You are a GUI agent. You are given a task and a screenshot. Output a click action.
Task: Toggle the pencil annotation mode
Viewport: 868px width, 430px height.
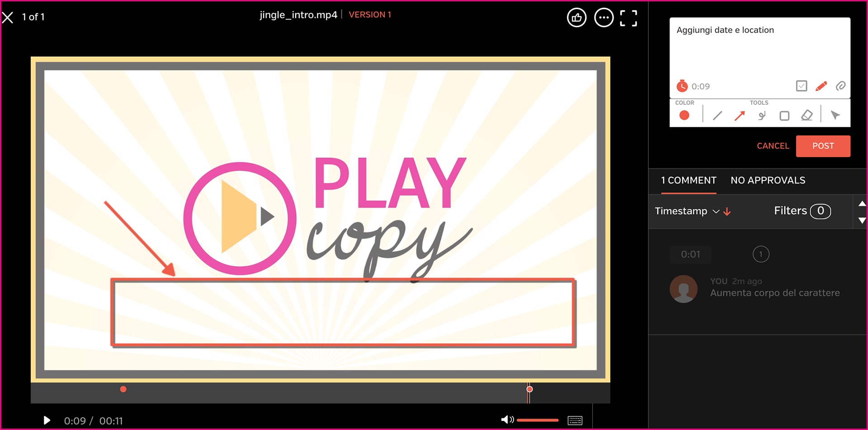[821, 86]
